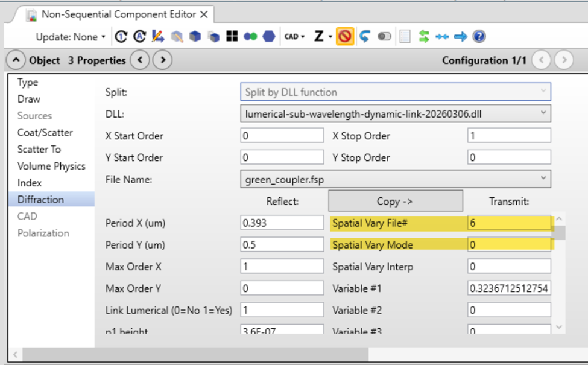Open the File Name green_coupler.fsp dropdown
The width and height of the screenshot is (588, 365).
(x=396, y=179)
